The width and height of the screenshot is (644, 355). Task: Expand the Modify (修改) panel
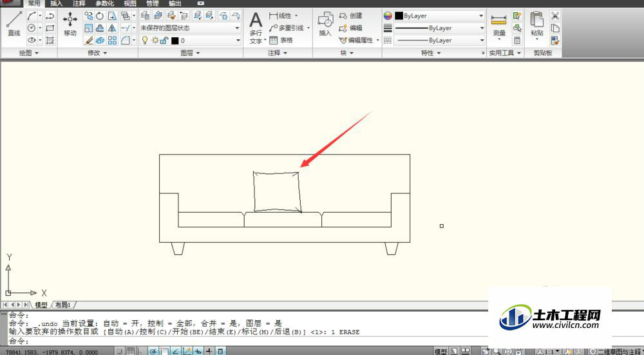97,53
